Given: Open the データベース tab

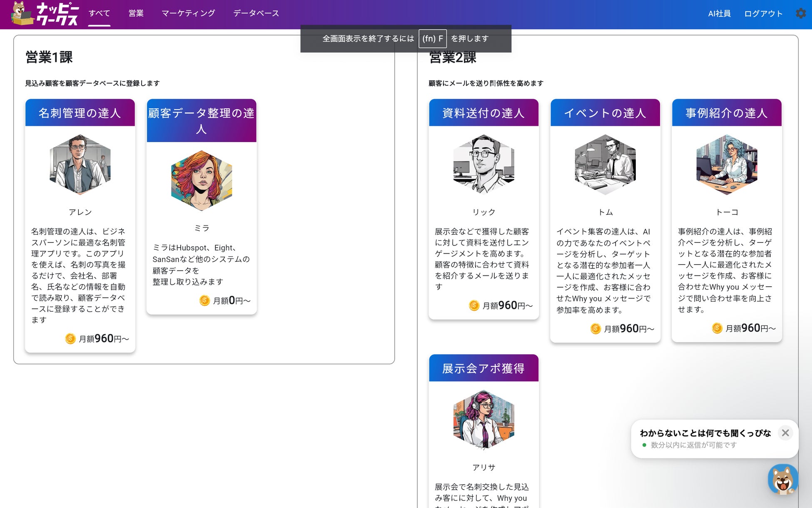Looking at the screenshot, I should coord(256,13).
